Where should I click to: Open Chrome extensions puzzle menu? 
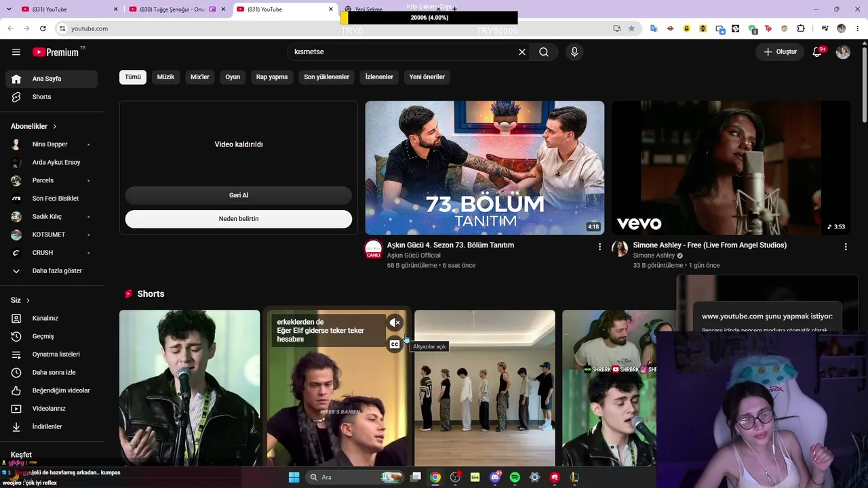coord(801,28)
